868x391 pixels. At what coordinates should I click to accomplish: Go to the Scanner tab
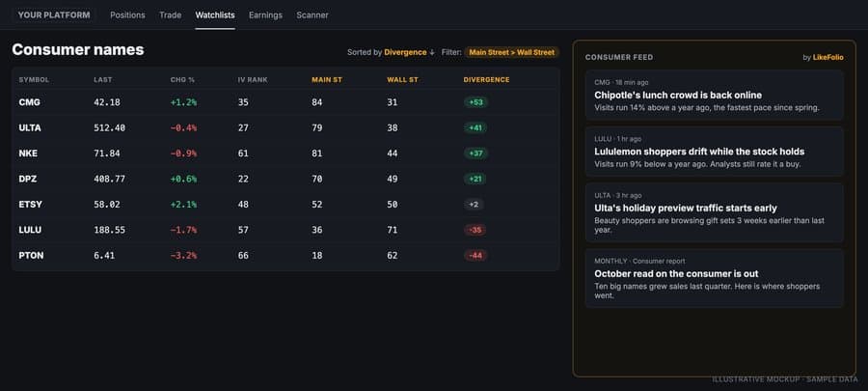click(312, 14)
